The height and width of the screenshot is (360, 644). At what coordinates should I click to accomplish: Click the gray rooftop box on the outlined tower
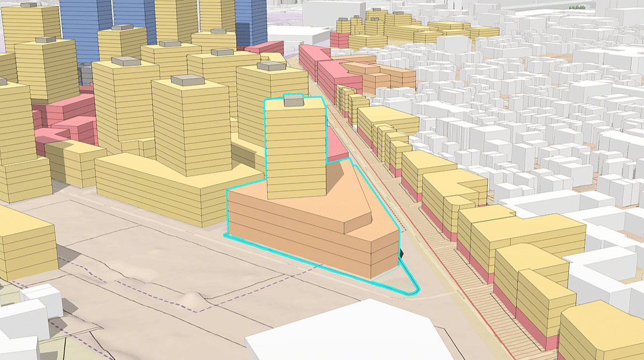pos(293,102)
